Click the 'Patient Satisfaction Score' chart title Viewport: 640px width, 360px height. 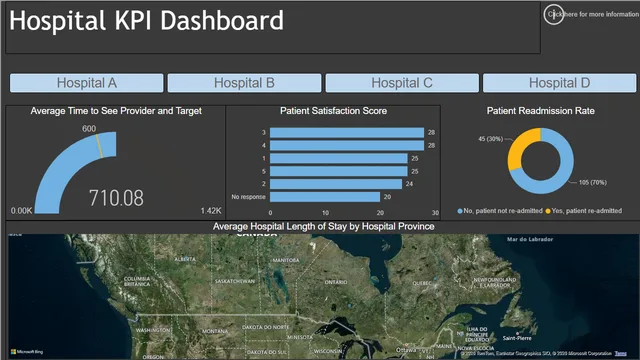click(x=333, y=111)
